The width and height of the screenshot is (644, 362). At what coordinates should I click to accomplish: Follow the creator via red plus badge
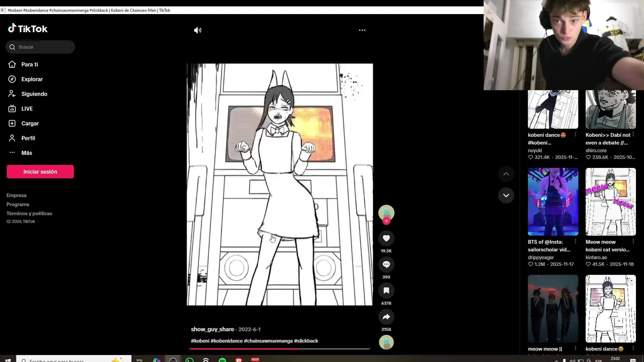click(386, 221)
